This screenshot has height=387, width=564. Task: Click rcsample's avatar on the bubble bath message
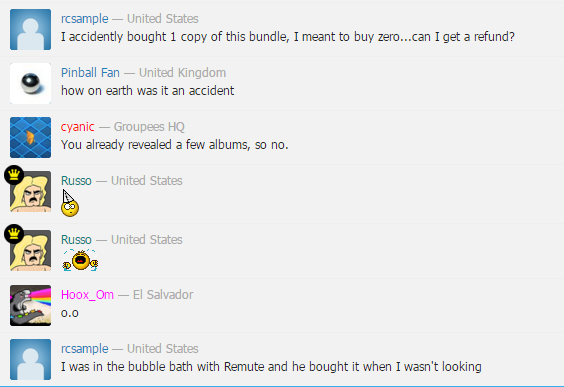[x=31, y=359]
